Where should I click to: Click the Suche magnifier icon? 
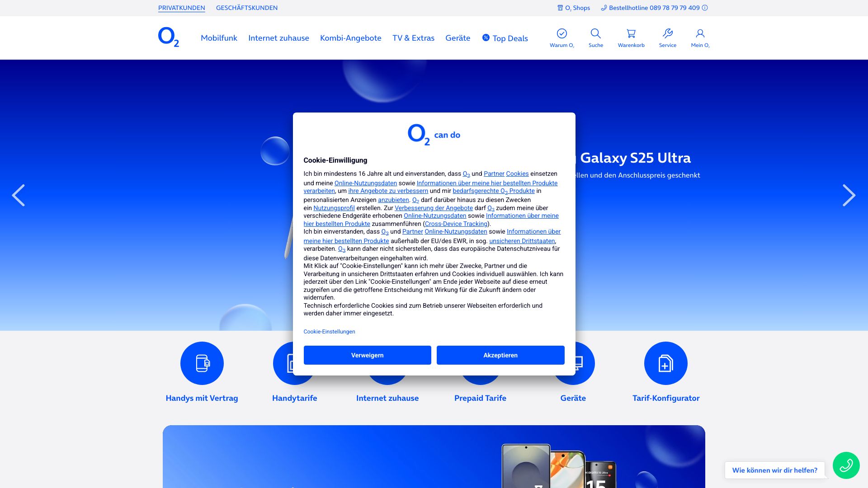595,34
